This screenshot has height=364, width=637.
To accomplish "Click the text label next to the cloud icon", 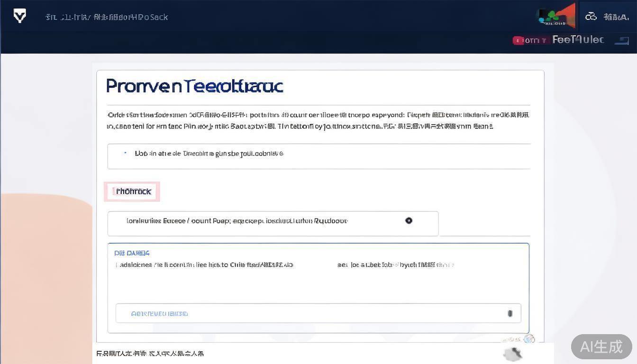I will [x=616, y=17].
